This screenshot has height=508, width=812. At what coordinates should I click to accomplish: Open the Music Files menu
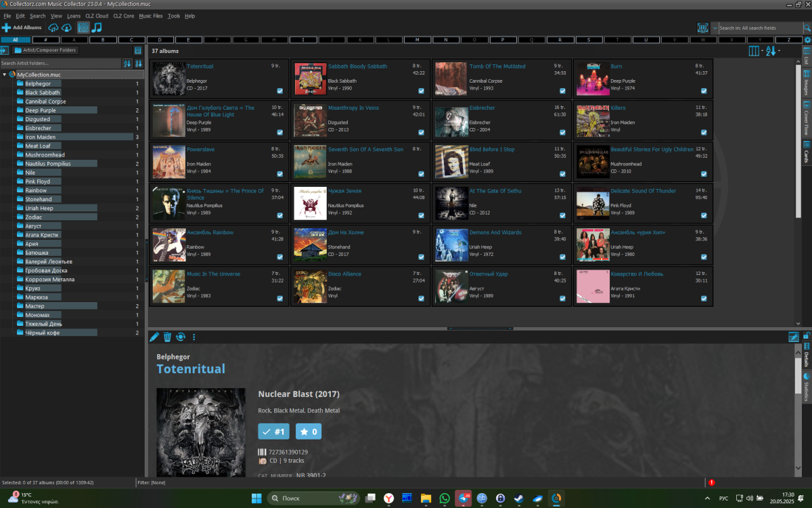pos(150,16)
